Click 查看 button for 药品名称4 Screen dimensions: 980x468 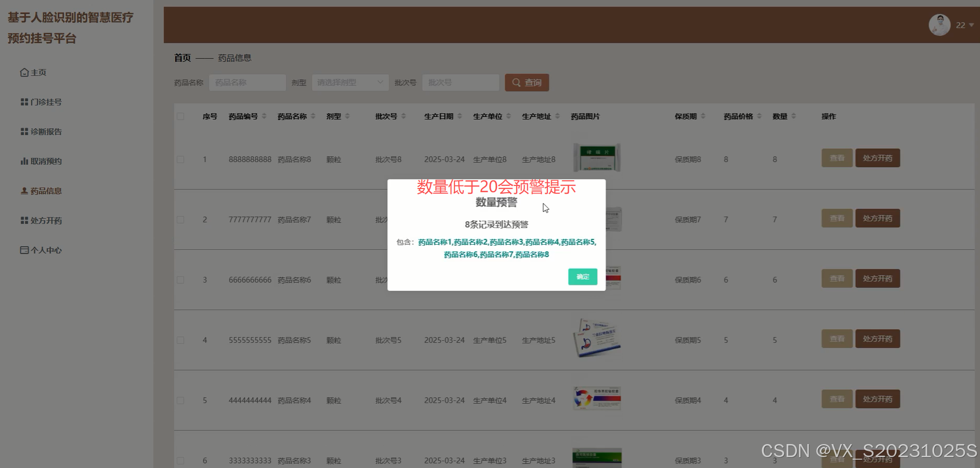click(837, 399)
